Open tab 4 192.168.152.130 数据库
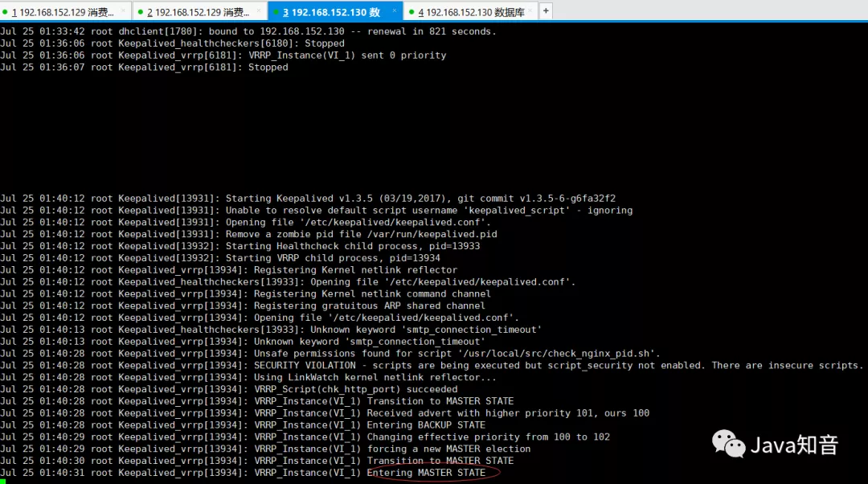This screenshot has width=868, height=484. [471, 11]
